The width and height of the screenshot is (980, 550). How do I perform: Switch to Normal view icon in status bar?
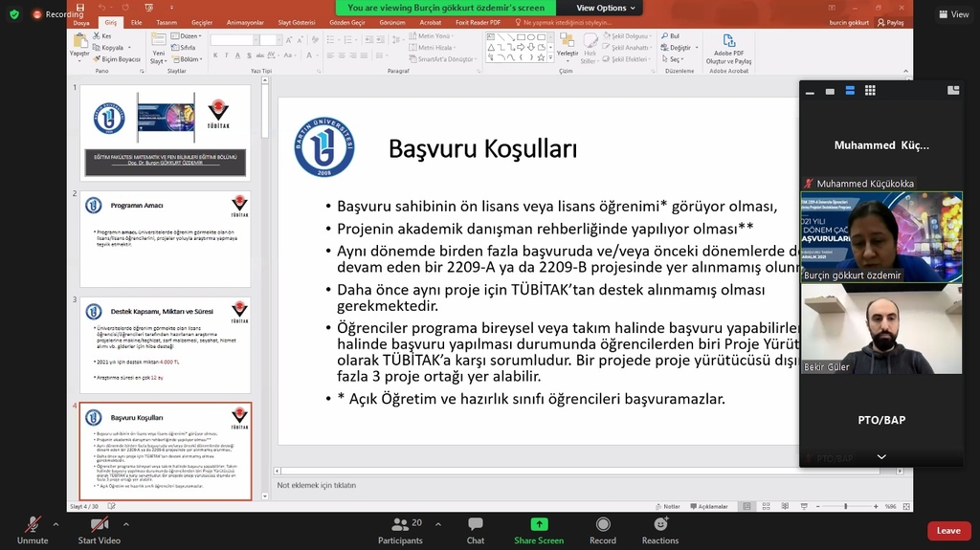tap(746, 506)
